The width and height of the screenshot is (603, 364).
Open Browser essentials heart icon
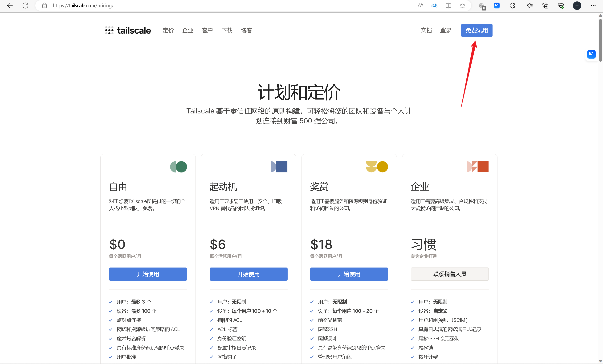561,5
